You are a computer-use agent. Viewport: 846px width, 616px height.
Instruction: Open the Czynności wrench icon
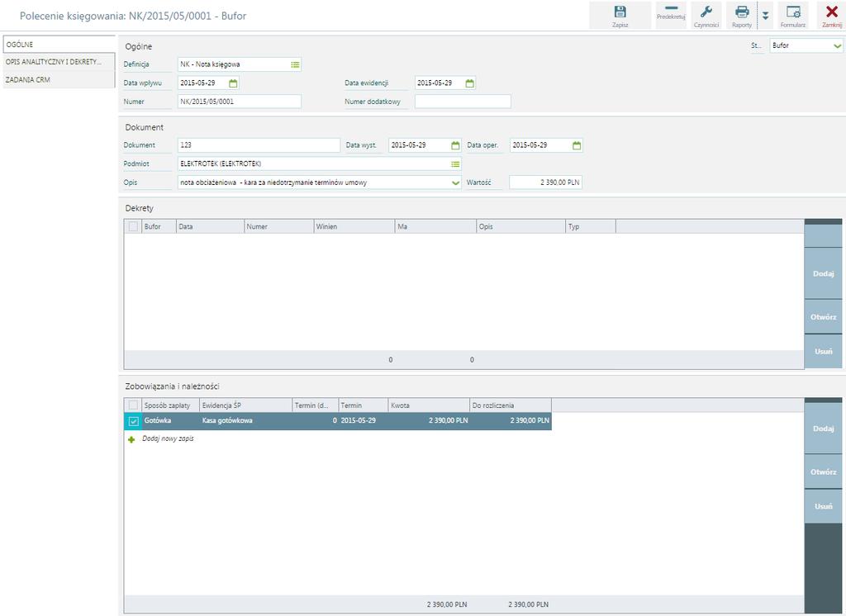coord(706,16)
